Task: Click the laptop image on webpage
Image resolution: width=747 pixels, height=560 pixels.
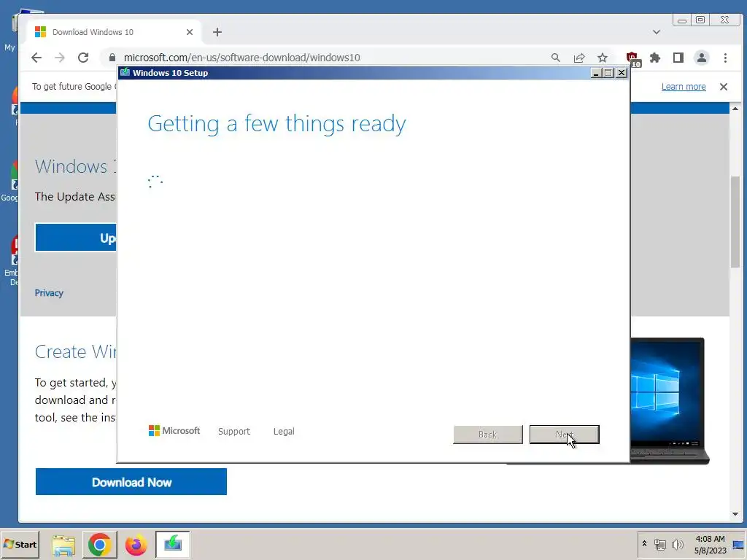Action: point(670,401)
